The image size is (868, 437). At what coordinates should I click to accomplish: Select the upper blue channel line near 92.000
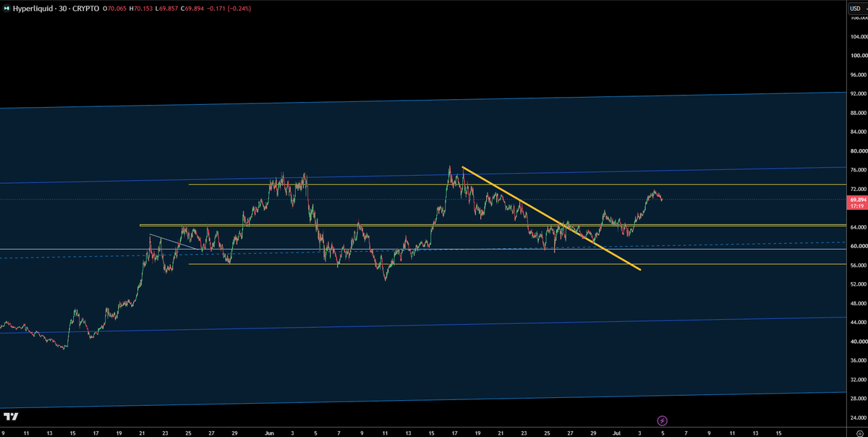[422, 100]
